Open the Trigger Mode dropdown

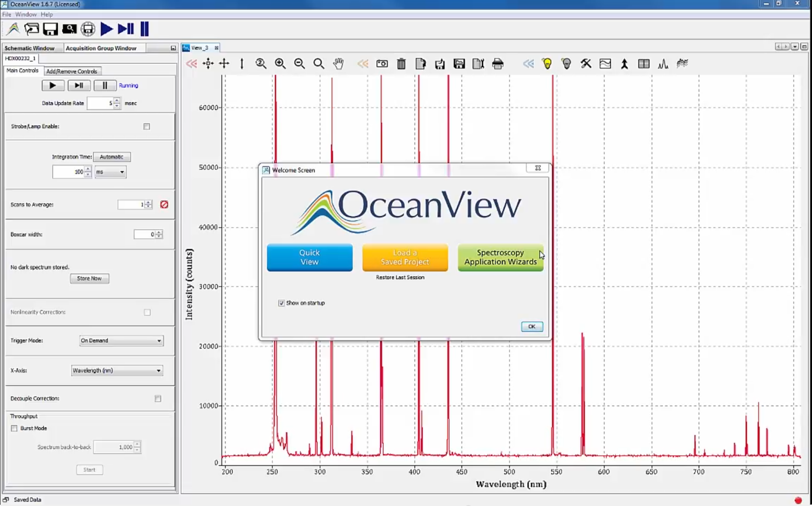(x=121, y=341)
